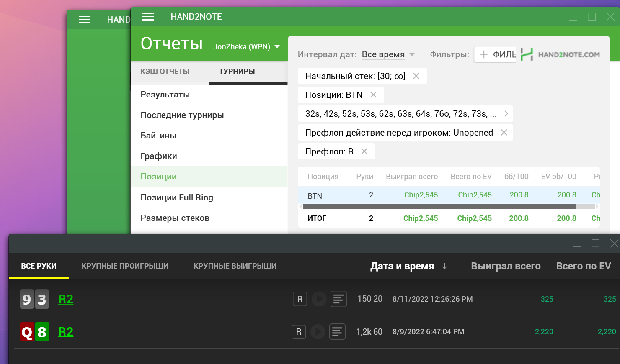Click R icon on the 93 hand row
This screenshot has width=620, height=364.
pos(300,299)
